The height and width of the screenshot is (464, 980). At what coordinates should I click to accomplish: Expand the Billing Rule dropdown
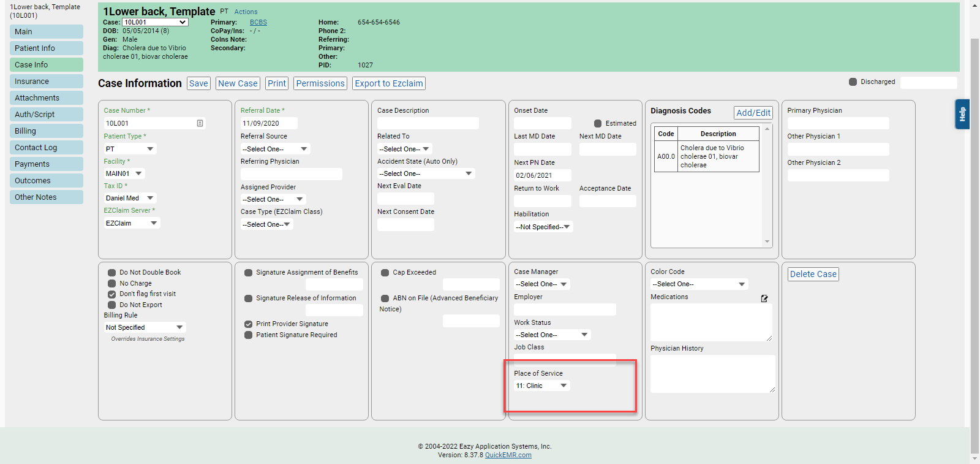click(x=145, y=327)
